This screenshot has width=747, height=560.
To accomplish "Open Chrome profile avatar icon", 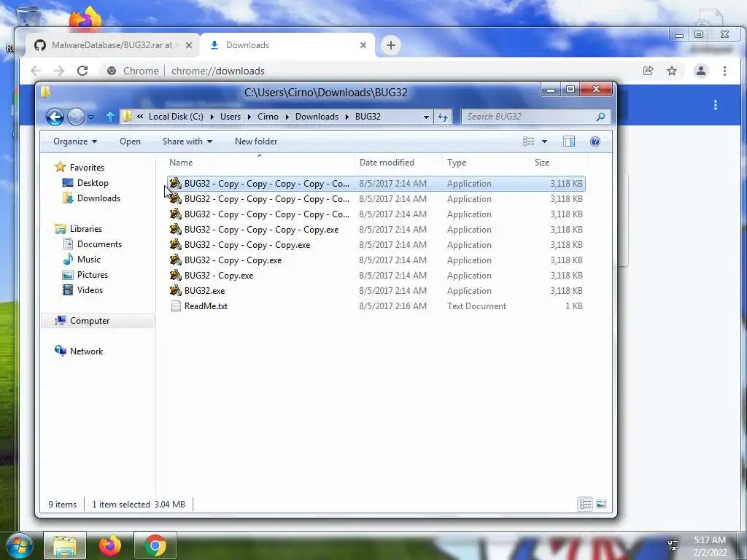I will coord(701,71).
